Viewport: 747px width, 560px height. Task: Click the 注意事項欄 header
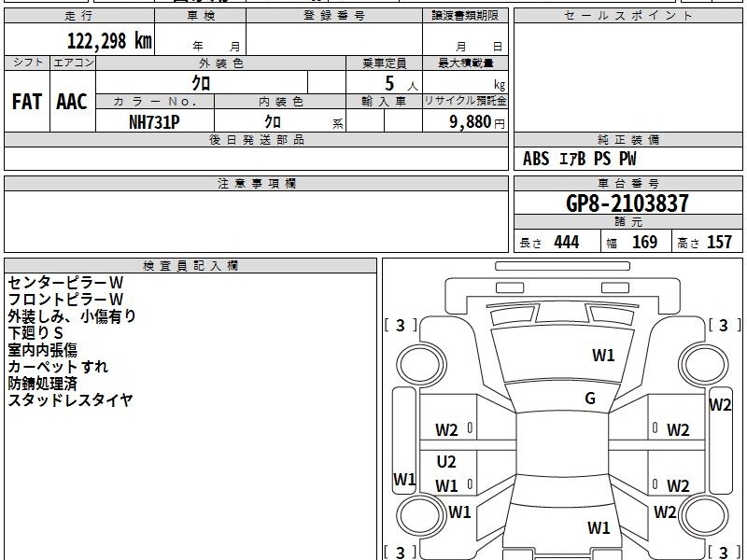pyautogui.click(x=256, y=183)
